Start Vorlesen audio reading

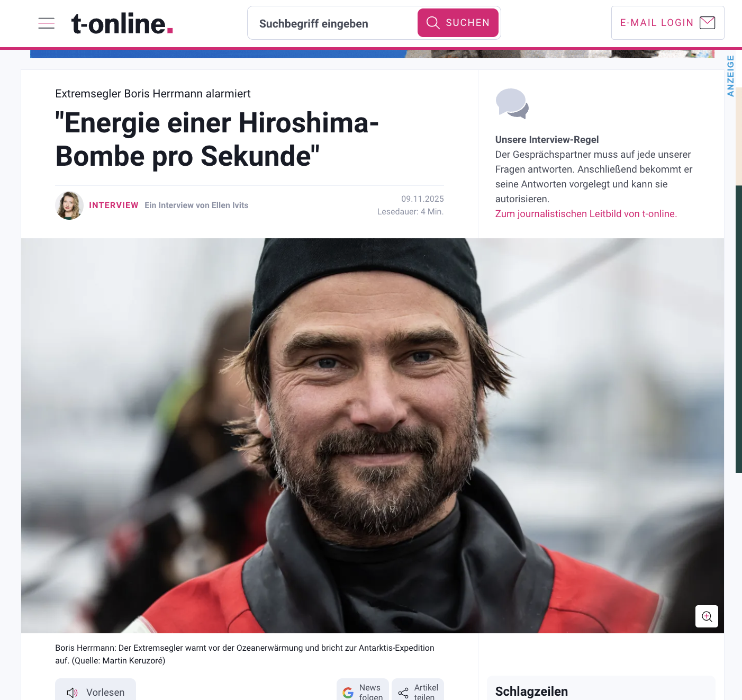pos(95,689)
